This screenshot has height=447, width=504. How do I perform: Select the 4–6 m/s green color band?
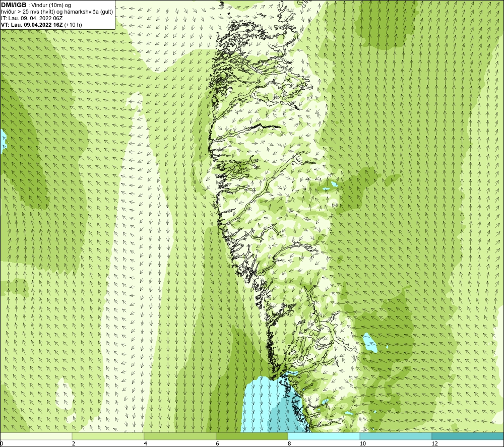(180, 436)
